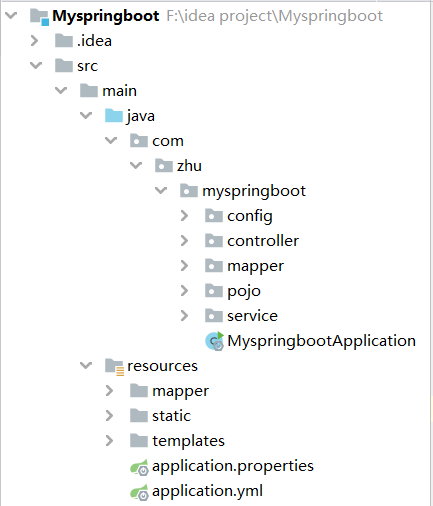Click the controller package icon

(x=214, y=241)
